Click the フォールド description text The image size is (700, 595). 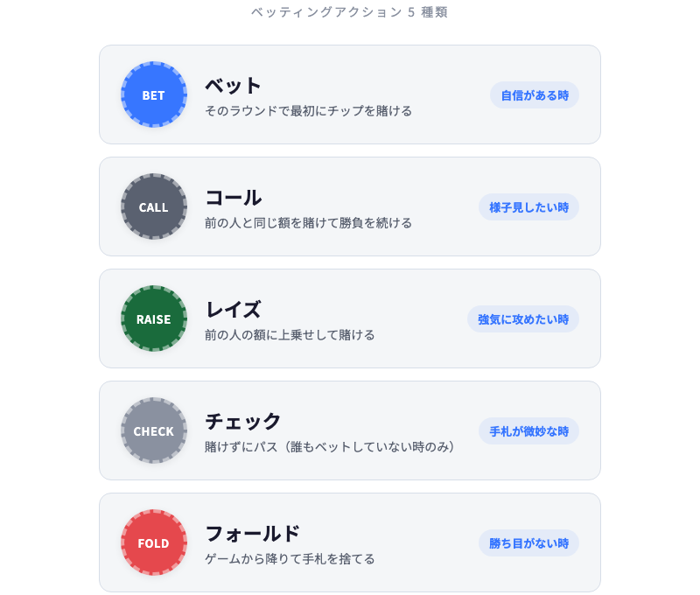(x=289, y=557)
